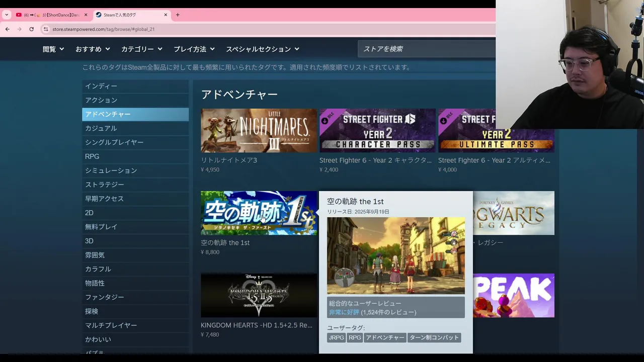
Task: Reload the page with the refresh icon
Action: click(31, 29)
